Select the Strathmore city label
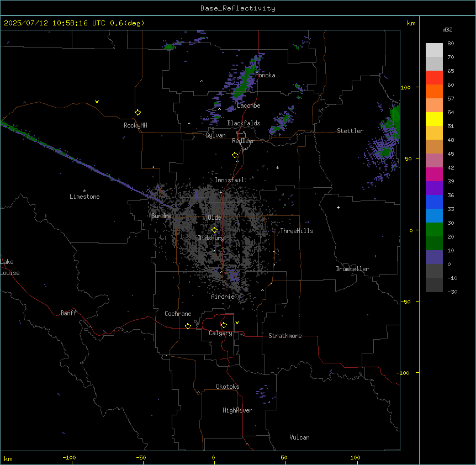 click(x=285, y=336)
